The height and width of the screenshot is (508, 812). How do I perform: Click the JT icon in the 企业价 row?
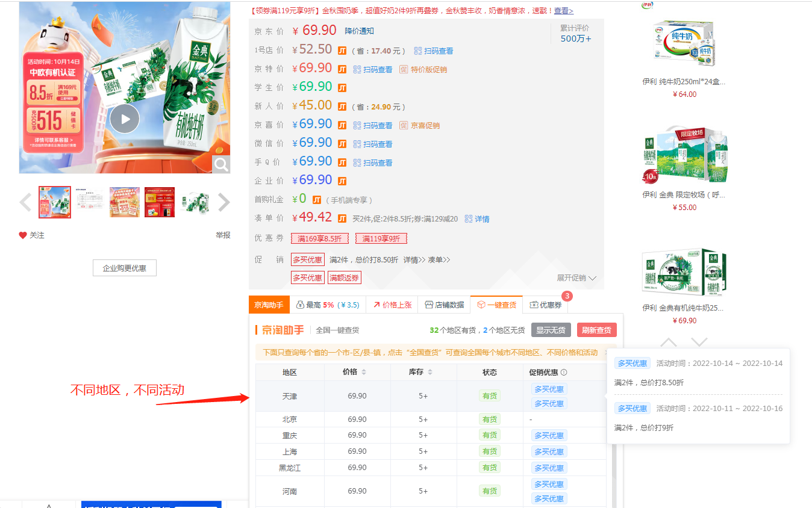click(x=342, y=181)
